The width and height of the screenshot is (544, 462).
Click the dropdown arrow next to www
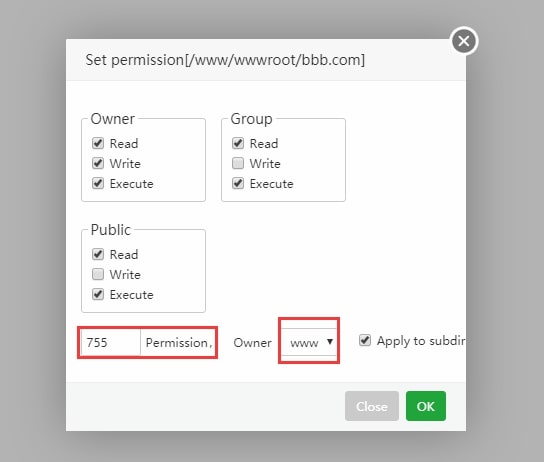(330, 342)
